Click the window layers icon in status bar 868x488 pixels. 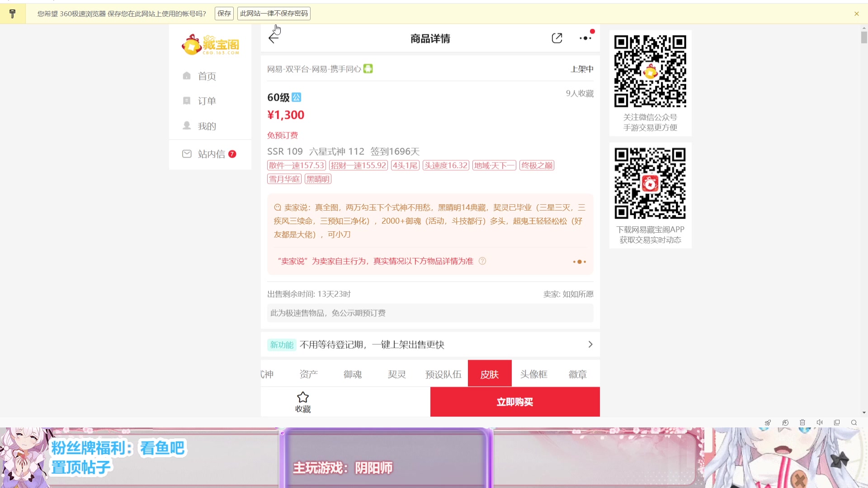point(837,422)
